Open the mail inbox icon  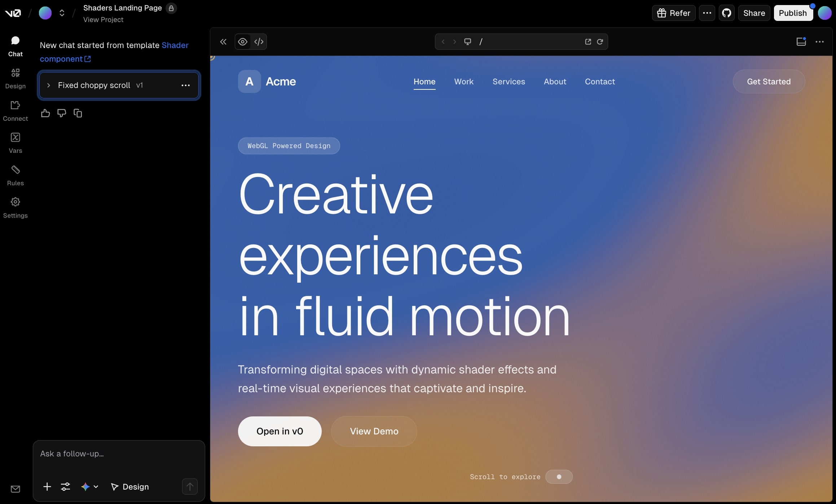tap(15, 489)
